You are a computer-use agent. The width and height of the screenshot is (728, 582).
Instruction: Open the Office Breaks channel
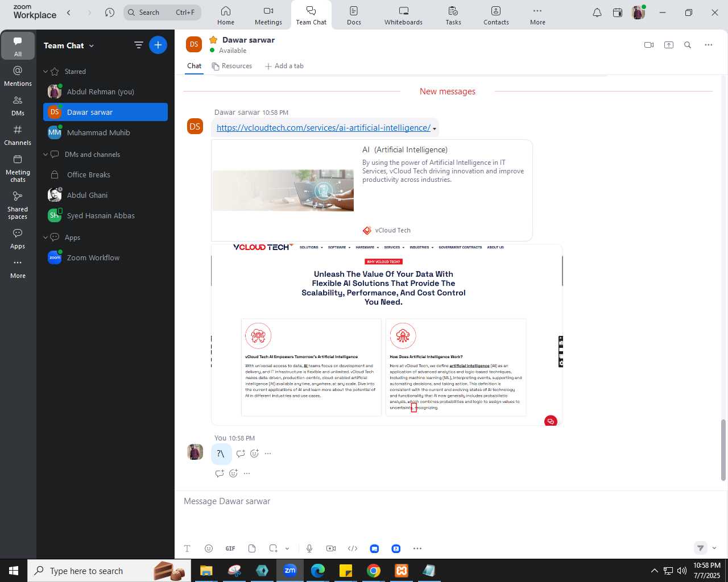[x=105, y=174]
